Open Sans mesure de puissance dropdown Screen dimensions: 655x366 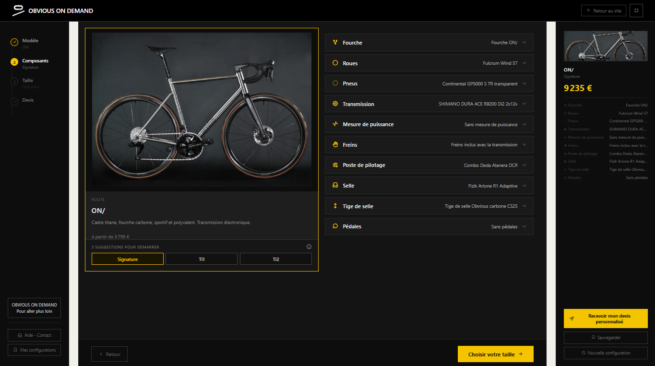pyautogui.click(x=429, y=124)
